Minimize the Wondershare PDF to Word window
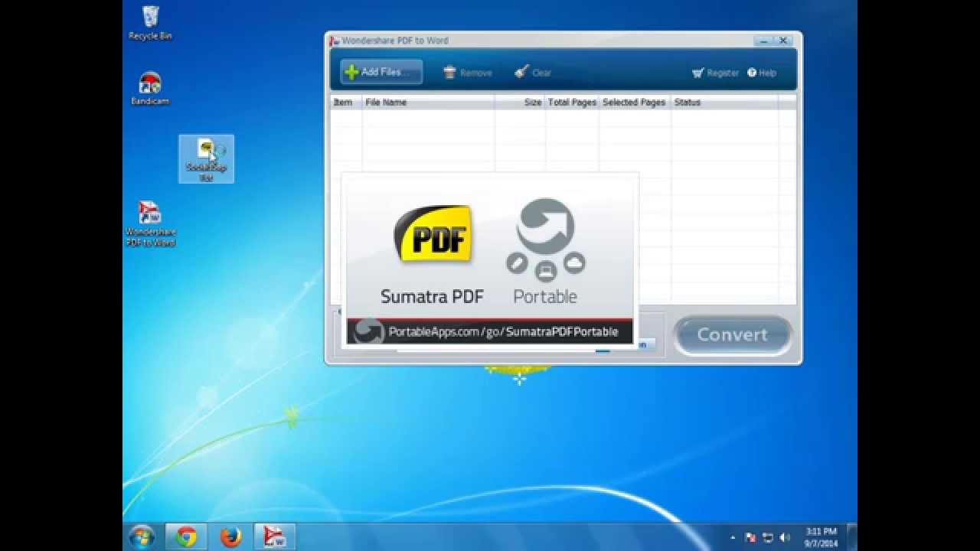980x551 pixels. tap(764, 41)
